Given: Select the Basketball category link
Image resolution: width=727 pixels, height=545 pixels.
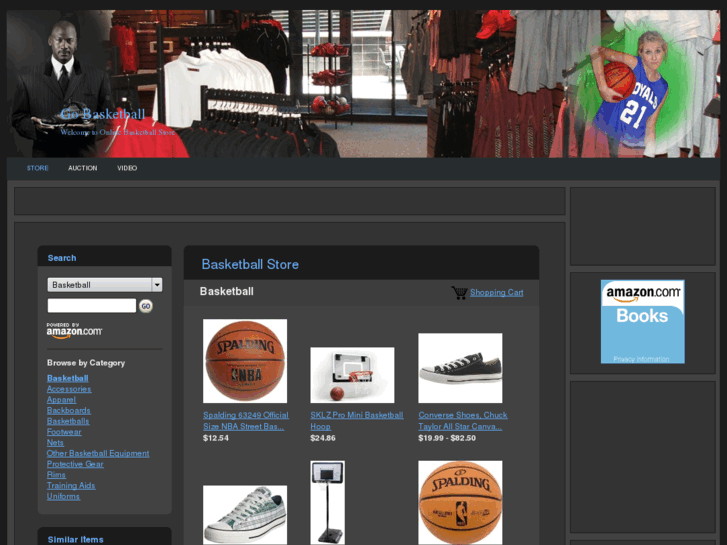Looking at the screenshot, I should pyautogui.click(x=68, y=378).
